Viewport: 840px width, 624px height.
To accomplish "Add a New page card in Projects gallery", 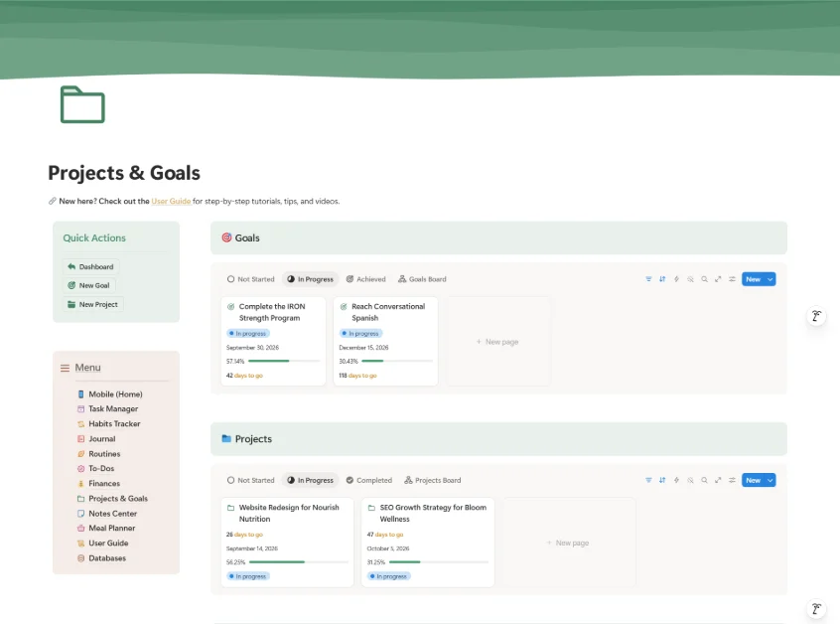I will coord(569,543).
